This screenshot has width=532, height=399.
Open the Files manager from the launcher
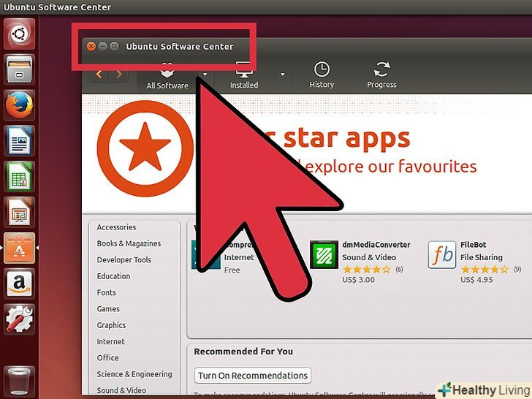19,69
